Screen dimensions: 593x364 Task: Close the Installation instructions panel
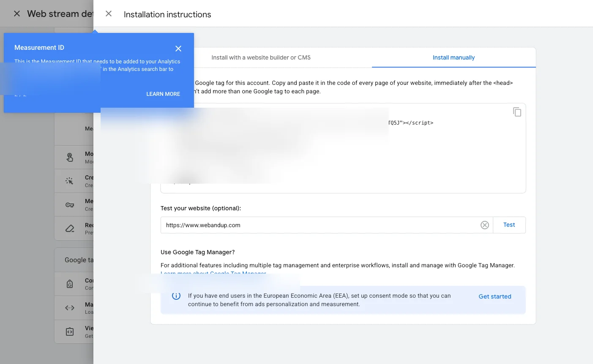point(109,14)
